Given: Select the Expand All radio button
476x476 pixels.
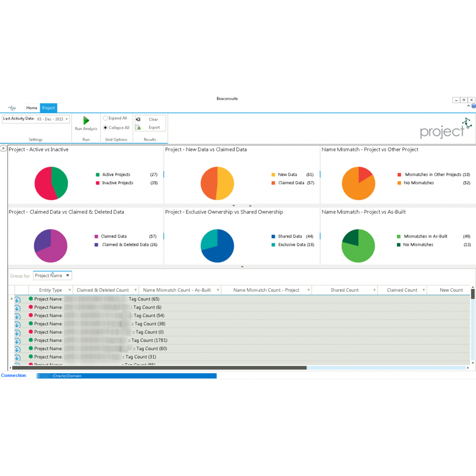Looking at the screenshot, I should point(106,118).
